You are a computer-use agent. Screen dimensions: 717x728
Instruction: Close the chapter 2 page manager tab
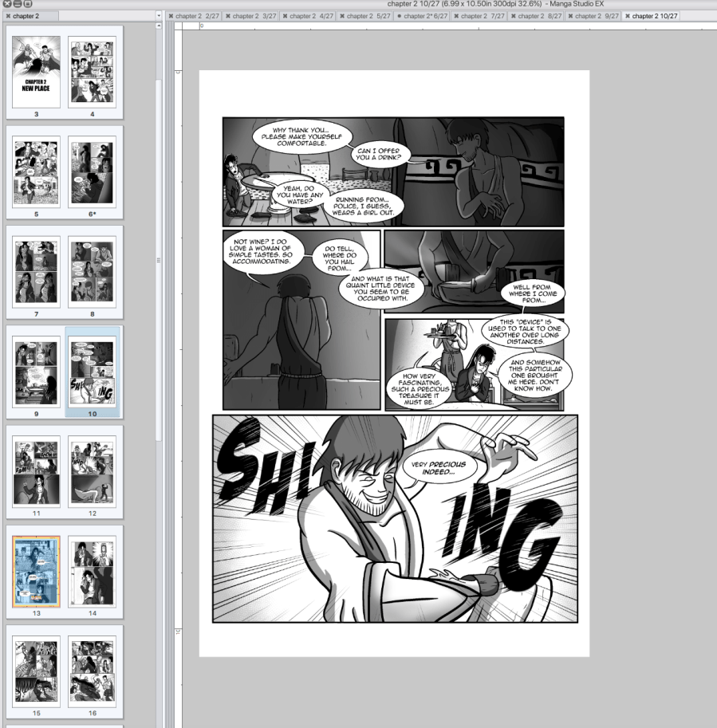pos(8,16)
